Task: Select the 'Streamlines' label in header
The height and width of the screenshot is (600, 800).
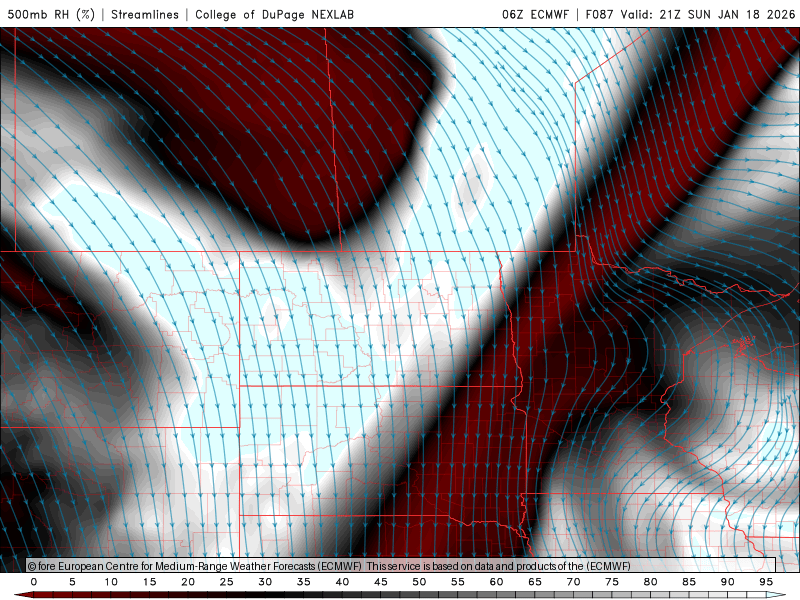Action: pos(145,14)
